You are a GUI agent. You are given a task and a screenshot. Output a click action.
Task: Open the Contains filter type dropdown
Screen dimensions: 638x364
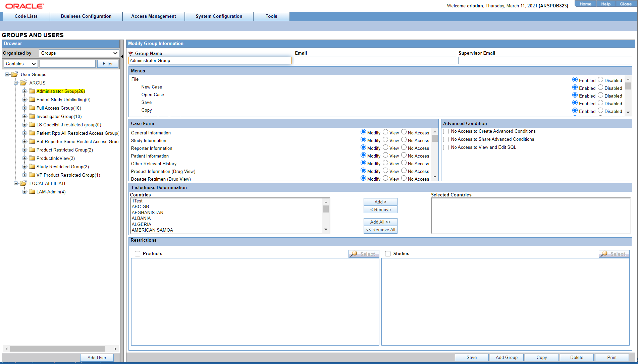pyautogui.click(x=20, y=64)
